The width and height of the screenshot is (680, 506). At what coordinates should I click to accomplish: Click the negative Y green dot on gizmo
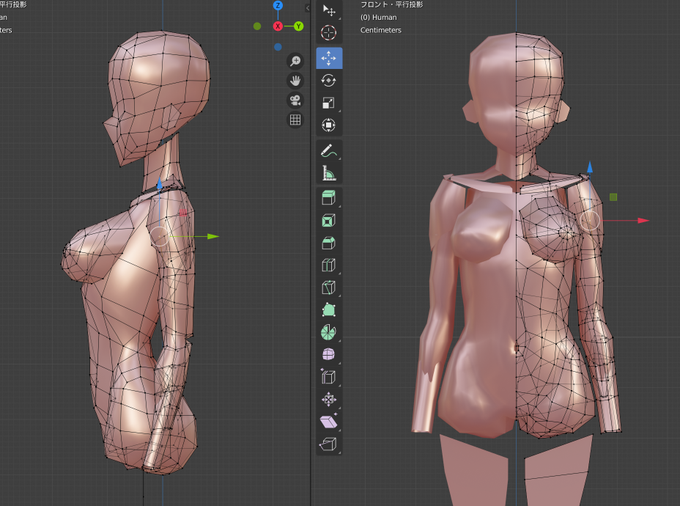[257, 26]
